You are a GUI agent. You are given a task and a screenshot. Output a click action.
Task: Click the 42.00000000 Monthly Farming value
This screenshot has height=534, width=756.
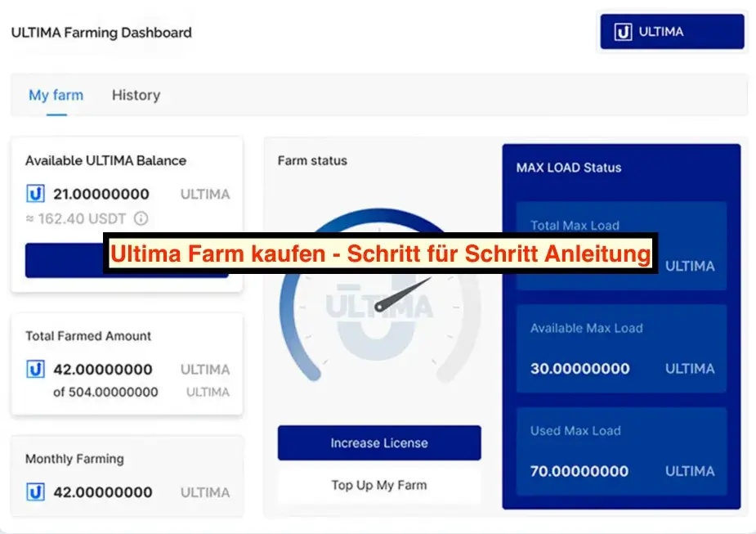point(103,492)
